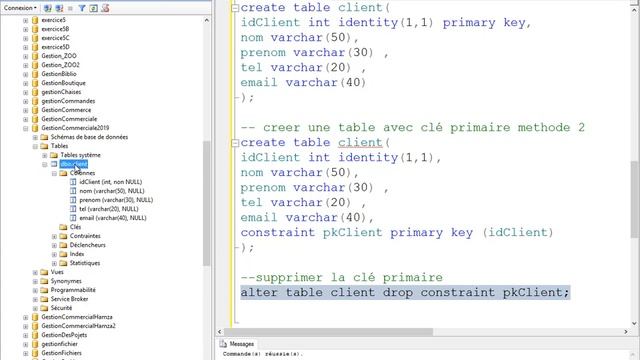The height and width of the screenshot is (360, 640).
Task: Click the table icon of dbo.client
Action: 54,164
